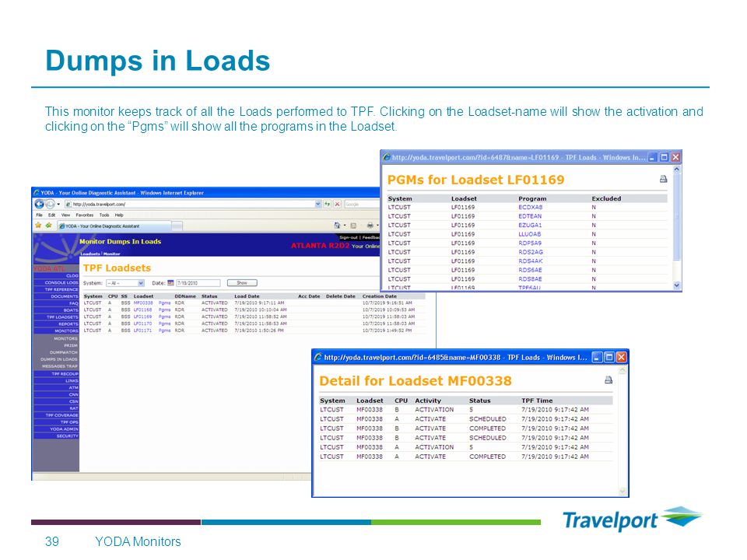This screenshot has height=560, width=747.
Task: Select MESSAGES TRAP submenu item
Action: 60,366
